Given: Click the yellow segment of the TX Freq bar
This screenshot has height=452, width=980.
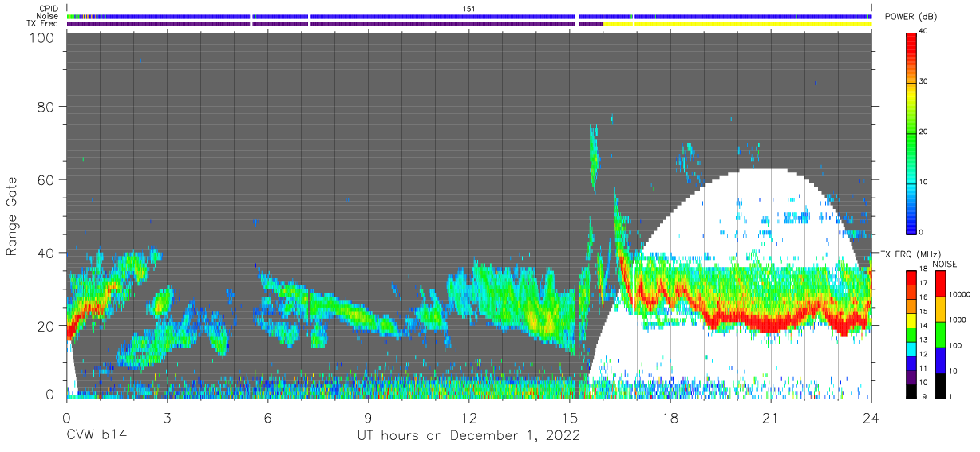Looking at the screenshot, I should click(x=738, y=24).
